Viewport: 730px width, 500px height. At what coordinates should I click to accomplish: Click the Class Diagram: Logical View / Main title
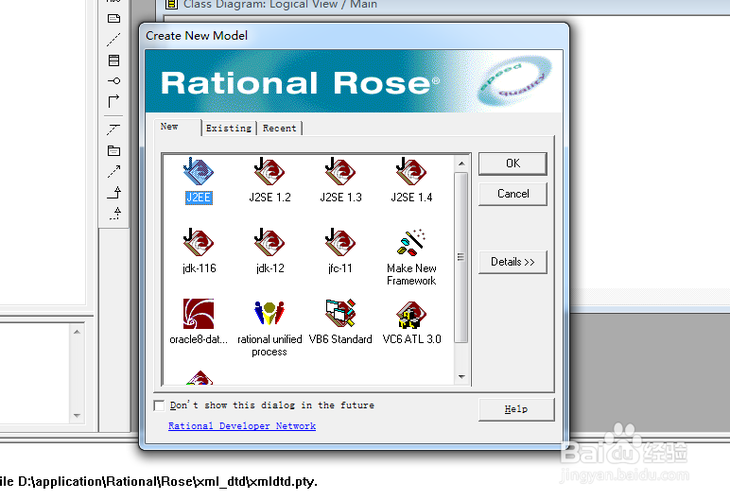280,5
